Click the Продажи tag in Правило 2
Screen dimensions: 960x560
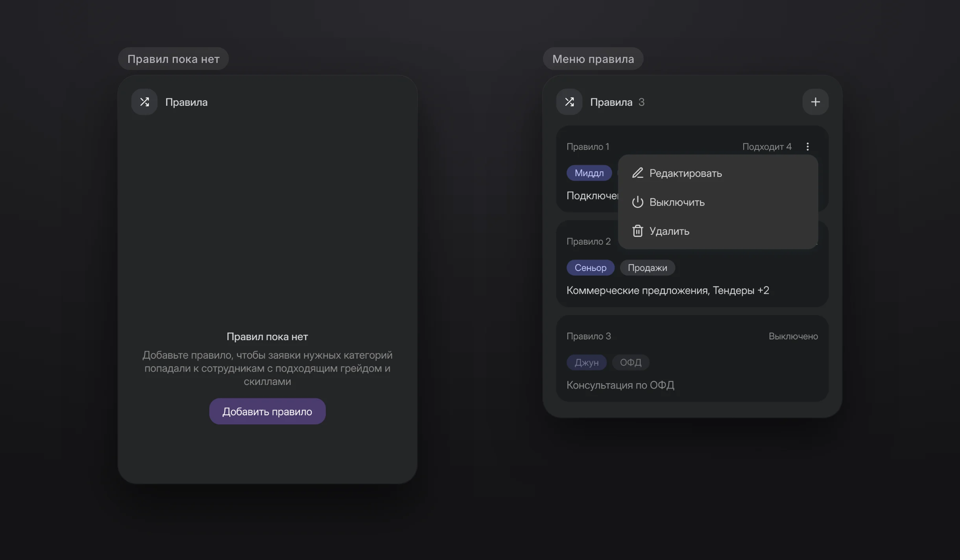[x=648, y=268]
